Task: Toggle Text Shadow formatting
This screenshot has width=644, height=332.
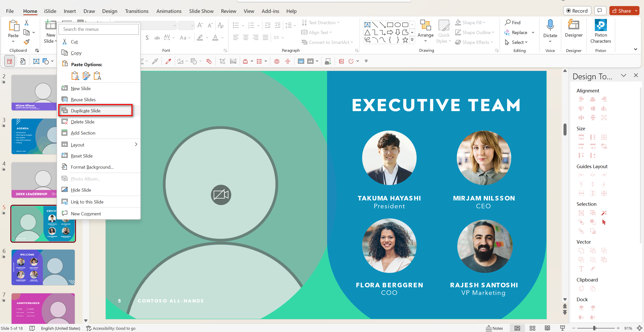Action: point(147,38)
